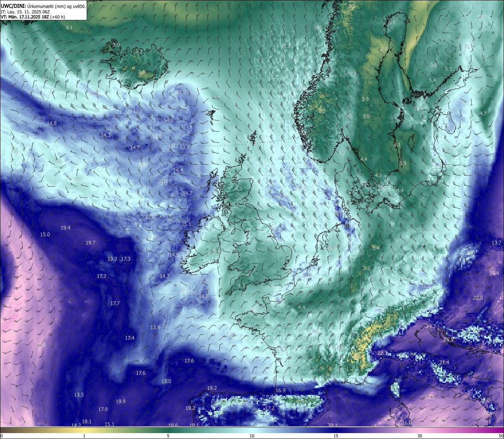Click the map value 19.6
The image size is (504, 439).
click(173, 425)
